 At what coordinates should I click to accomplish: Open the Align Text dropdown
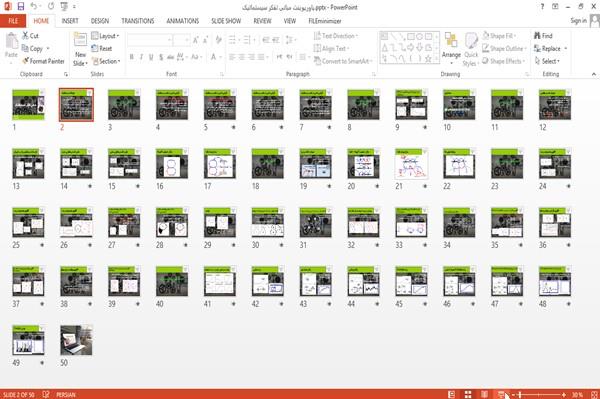[331, 48]
